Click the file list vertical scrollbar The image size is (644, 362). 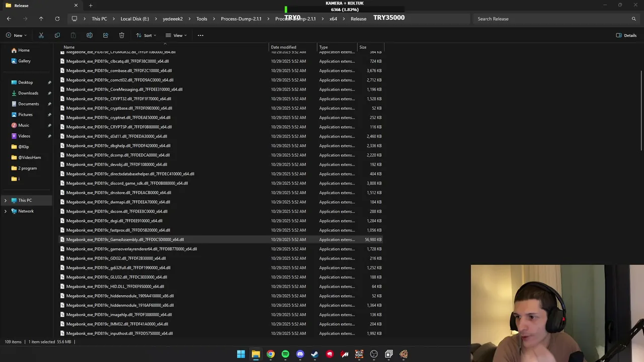(641, 111)
